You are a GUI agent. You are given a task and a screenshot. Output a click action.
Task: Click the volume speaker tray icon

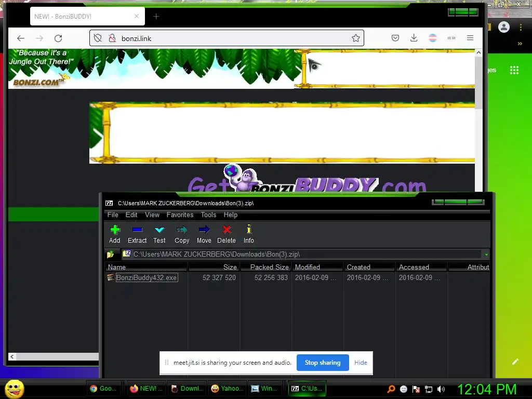(441, 389)
